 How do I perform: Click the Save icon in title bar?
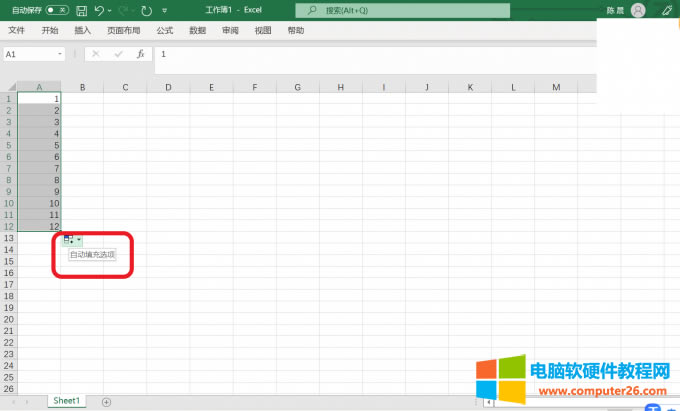[x=81, y=10]
